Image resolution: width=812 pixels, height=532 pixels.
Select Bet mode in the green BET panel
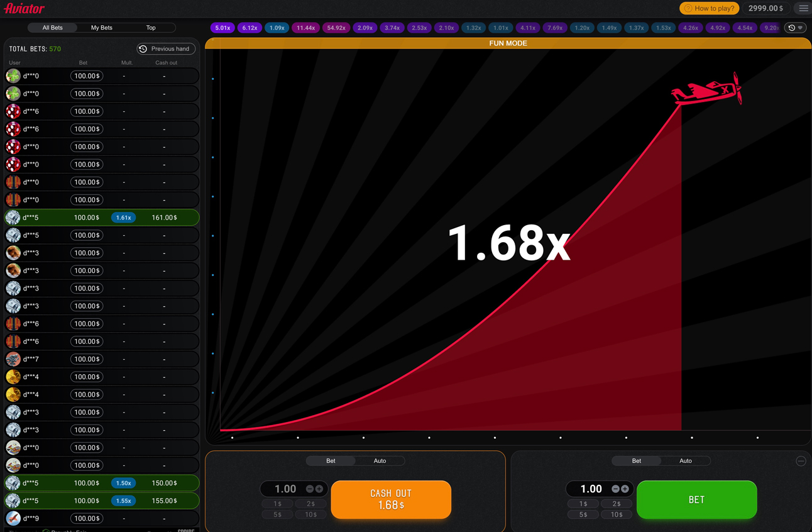636,461
